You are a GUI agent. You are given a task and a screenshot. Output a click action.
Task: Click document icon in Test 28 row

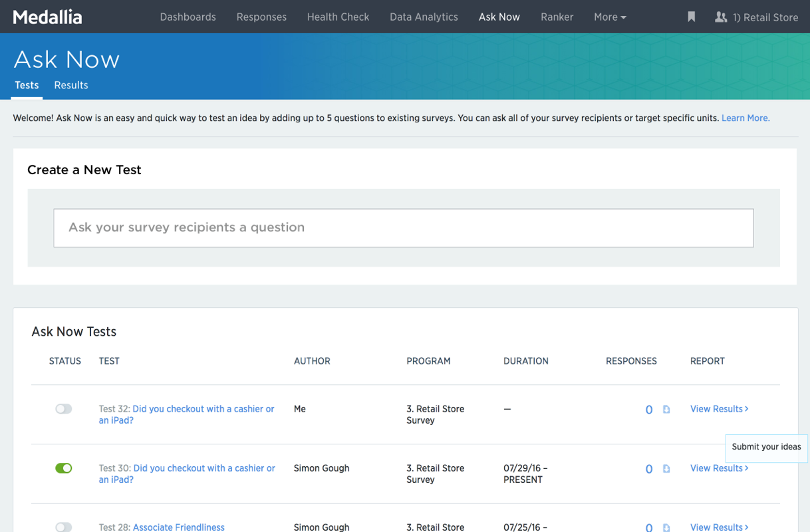666,527
